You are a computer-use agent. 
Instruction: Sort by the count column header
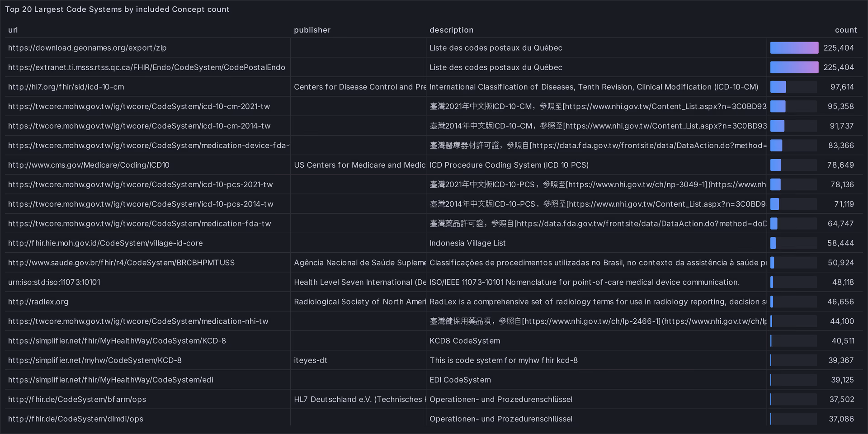point(845,30)
